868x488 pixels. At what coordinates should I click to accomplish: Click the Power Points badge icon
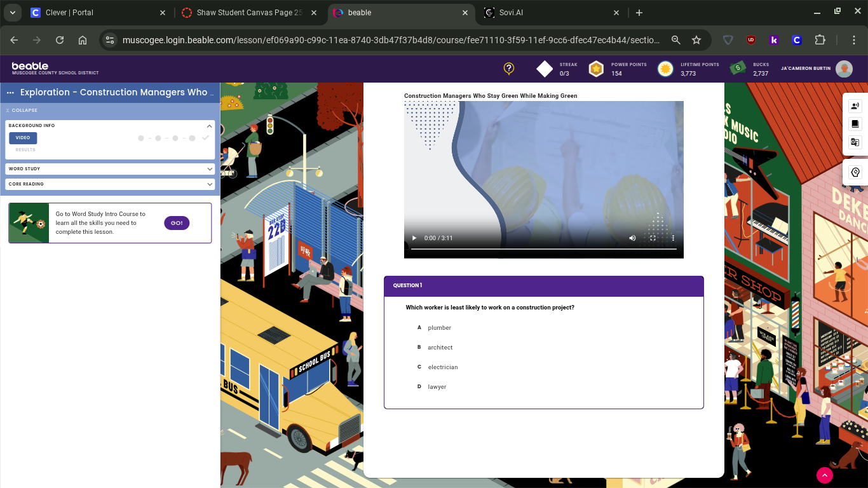tap(596, 69)
